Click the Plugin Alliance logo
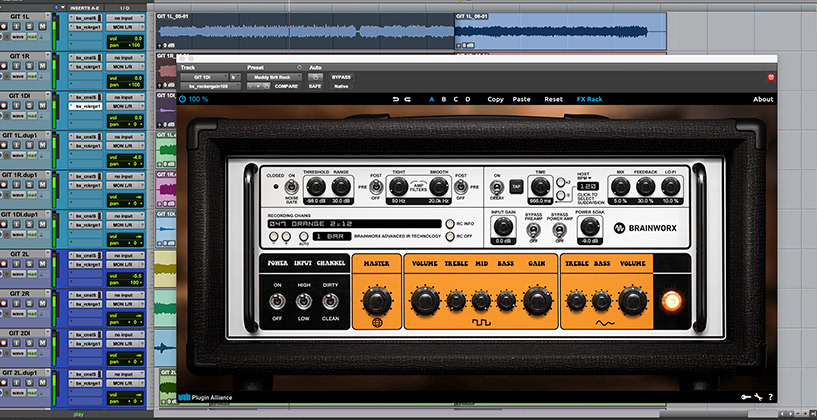The height and width of the screenshot is (420, 817). [x=205, y=398]
